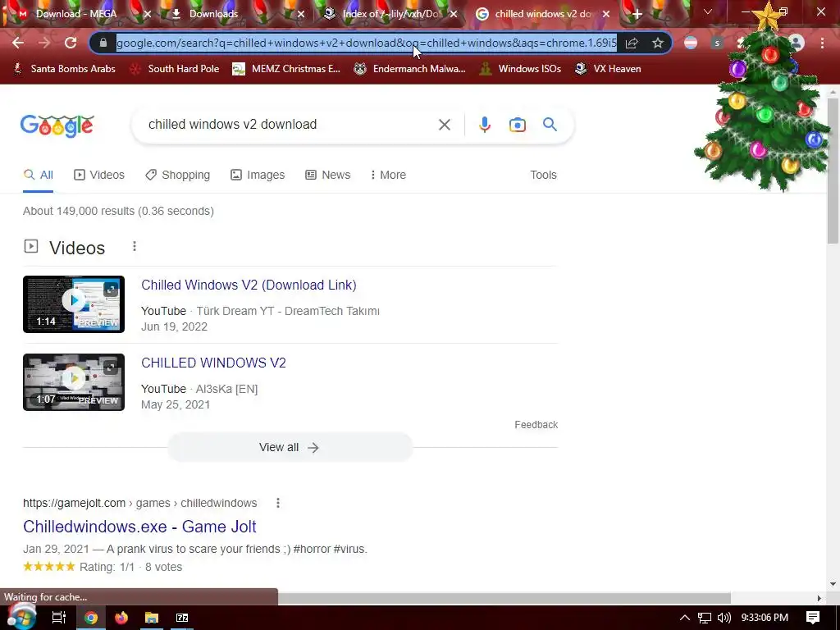Clear the search query with the X
Image resolution: width=840 pixels, height=630 pixels.
444,125
